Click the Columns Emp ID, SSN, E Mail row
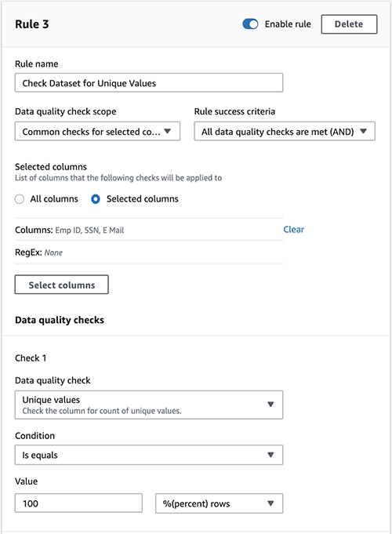The width and height of the screenshot is (392, 534). click(x=149, y=230)
